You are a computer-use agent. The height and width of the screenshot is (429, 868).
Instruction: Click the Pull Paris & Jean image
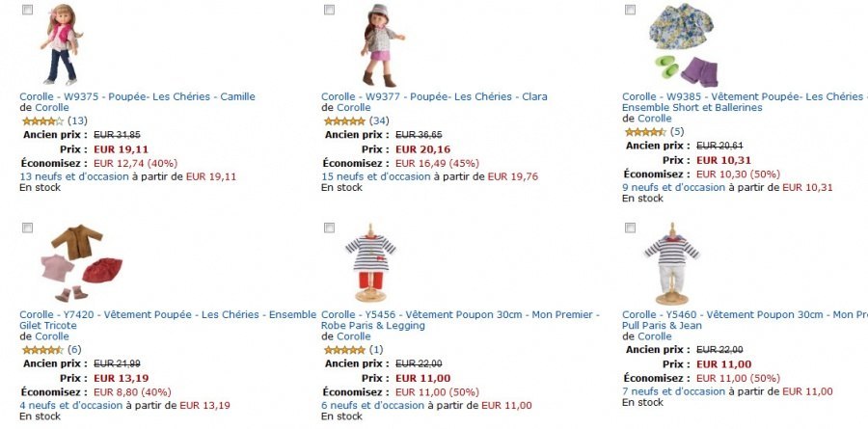click(x=672, y=264)
